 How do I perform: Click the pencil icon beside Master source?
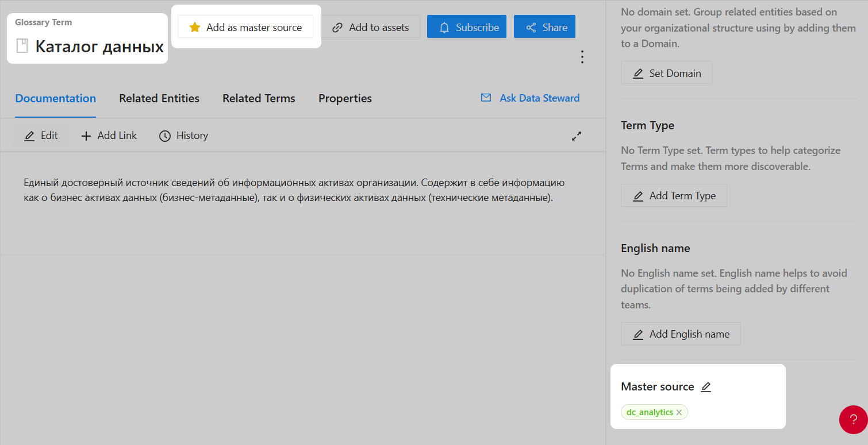point(706,387)
